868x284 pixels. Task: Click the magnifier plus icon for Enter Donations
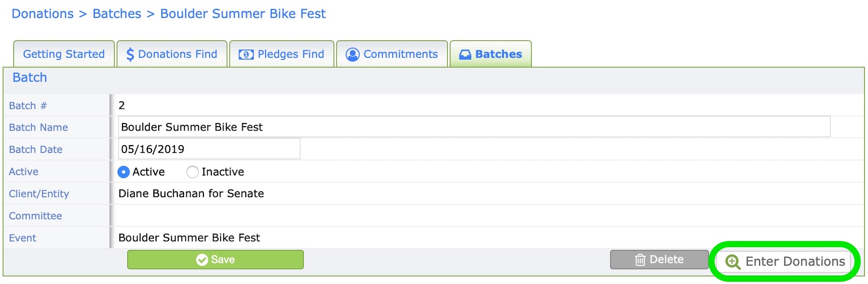(x=733, y=262)
